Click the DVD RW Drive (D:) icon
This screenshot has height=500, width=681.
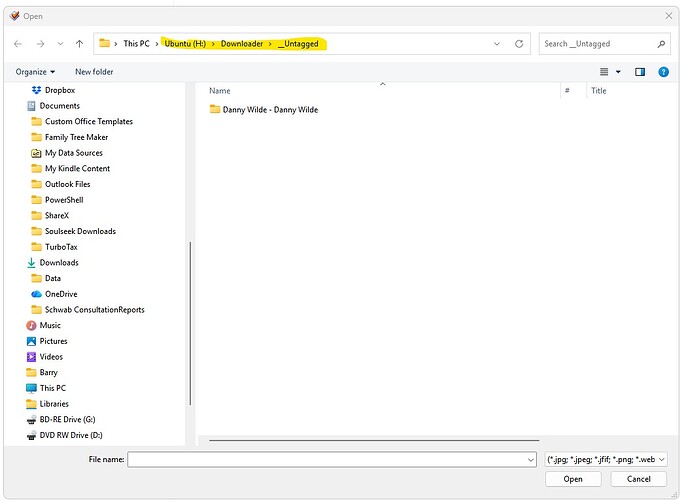coord(31,435)
